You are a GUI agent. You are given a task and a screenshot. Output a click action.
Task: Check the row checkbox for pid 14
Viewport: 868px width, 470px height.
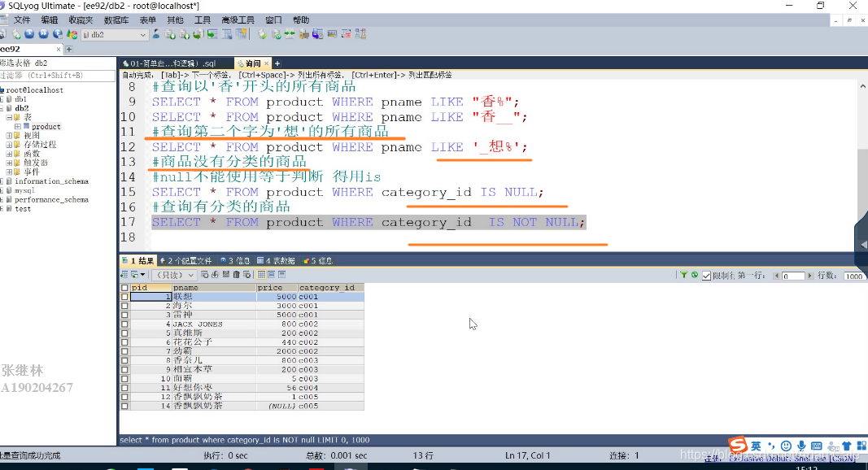pyautogui.click(x=124, y=406)
